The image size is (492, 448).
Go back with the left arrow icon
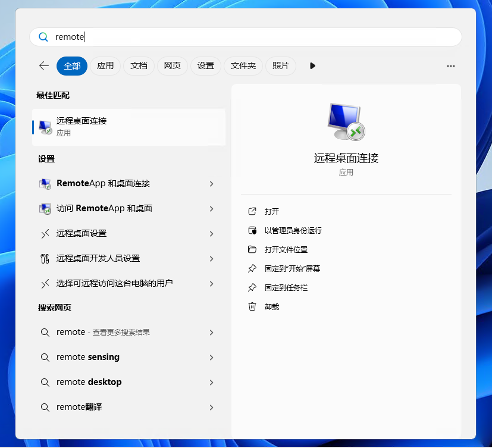click(x=44, y=66)
